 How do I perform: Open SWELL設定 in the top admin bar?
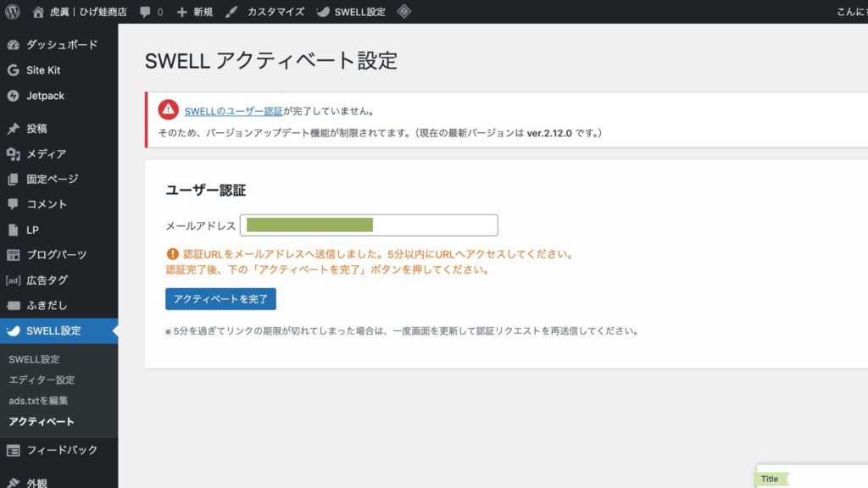(351, 12)
